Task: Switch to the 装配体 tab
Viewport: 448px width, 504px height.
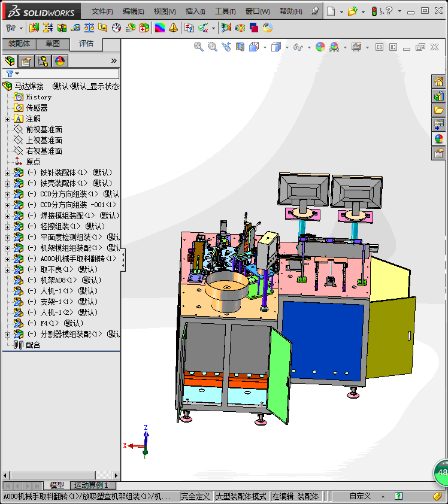Action: (19, 43)
